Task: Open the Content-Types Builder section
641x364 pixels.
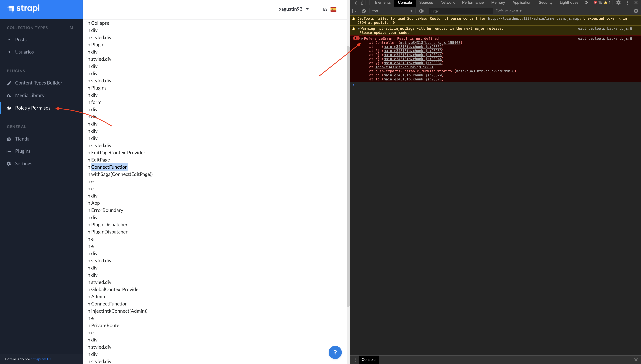Action: [x=38, y=83]
